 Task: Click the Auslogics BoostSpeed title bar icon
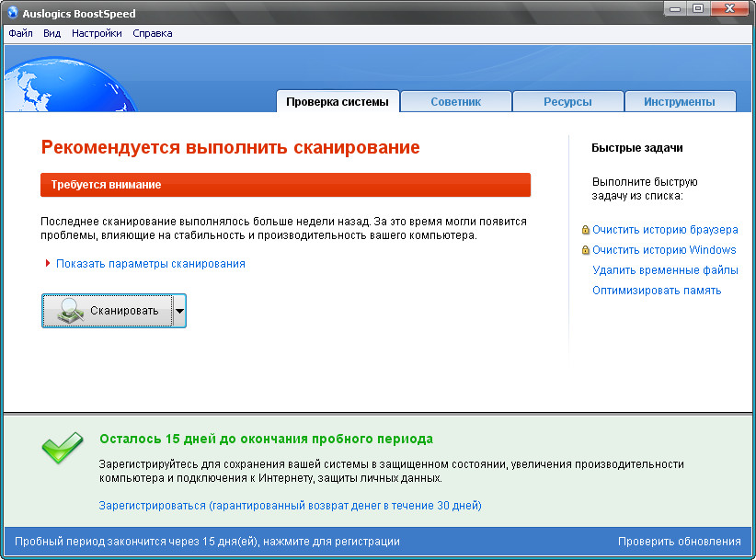click(13, 13)
